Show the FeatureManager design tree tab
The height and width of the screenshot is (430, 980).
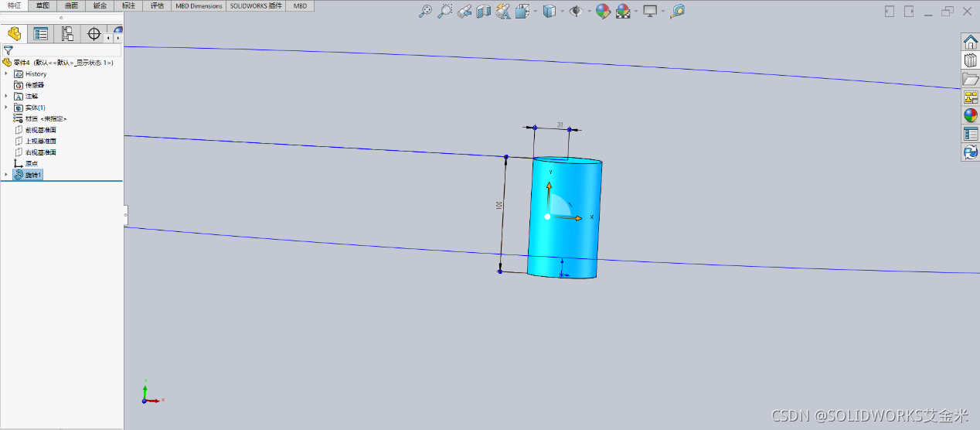[14, 33]
